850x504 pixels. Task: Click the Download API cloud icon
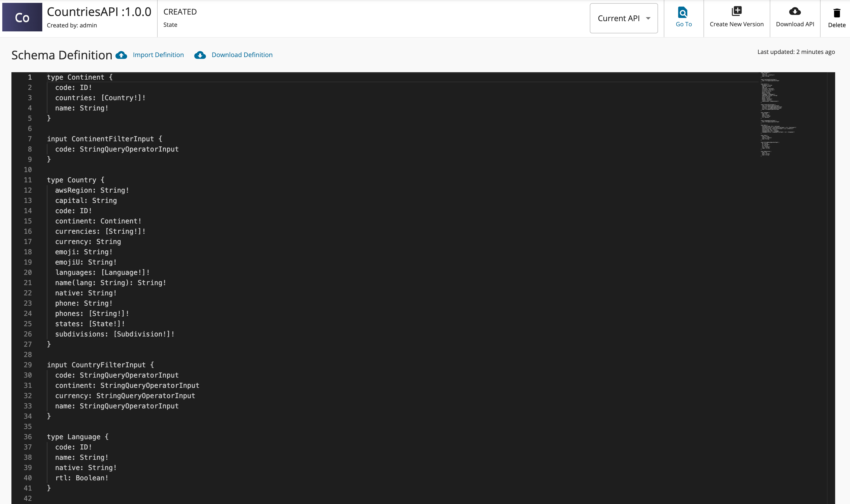795,11
